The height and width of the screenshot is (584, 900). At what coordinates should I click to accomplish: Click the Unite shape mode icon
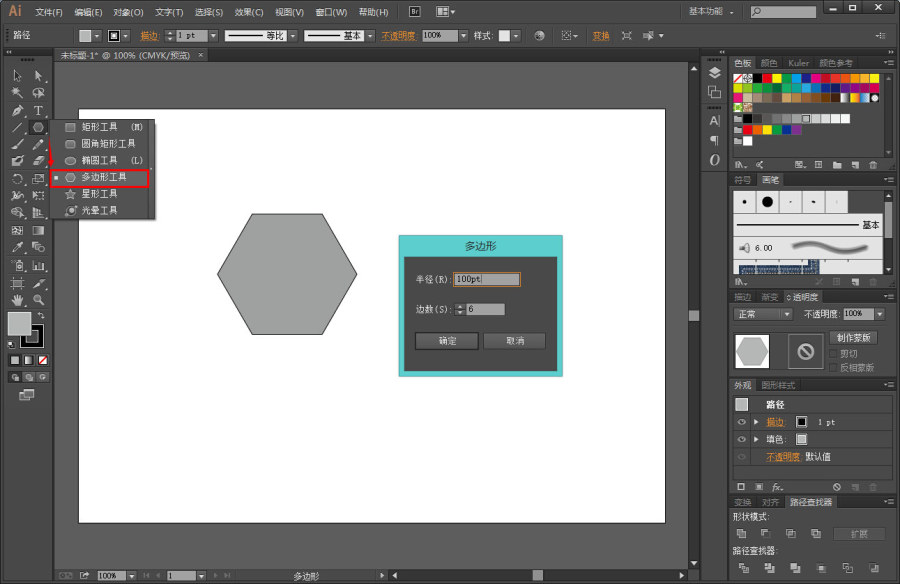[741, 533]
